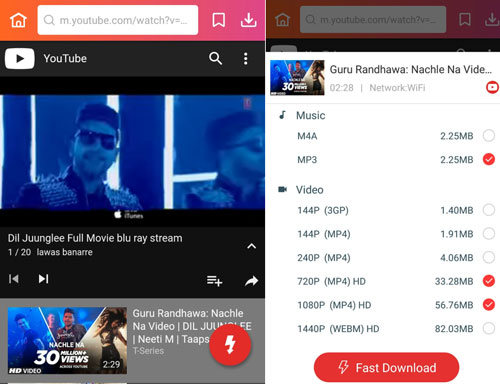The image size is (500, 384).
Task: Click the 'MP3' format label
Action: click(307, 160)
